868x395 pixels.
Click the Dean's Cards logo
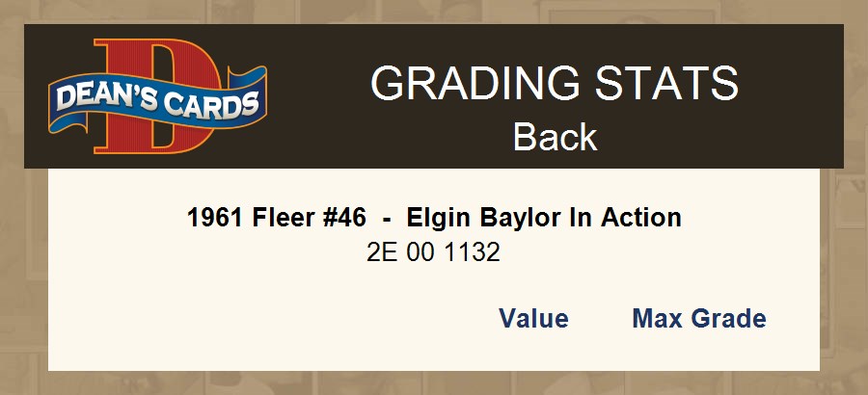pyautogui.click(x=157, y=97)
